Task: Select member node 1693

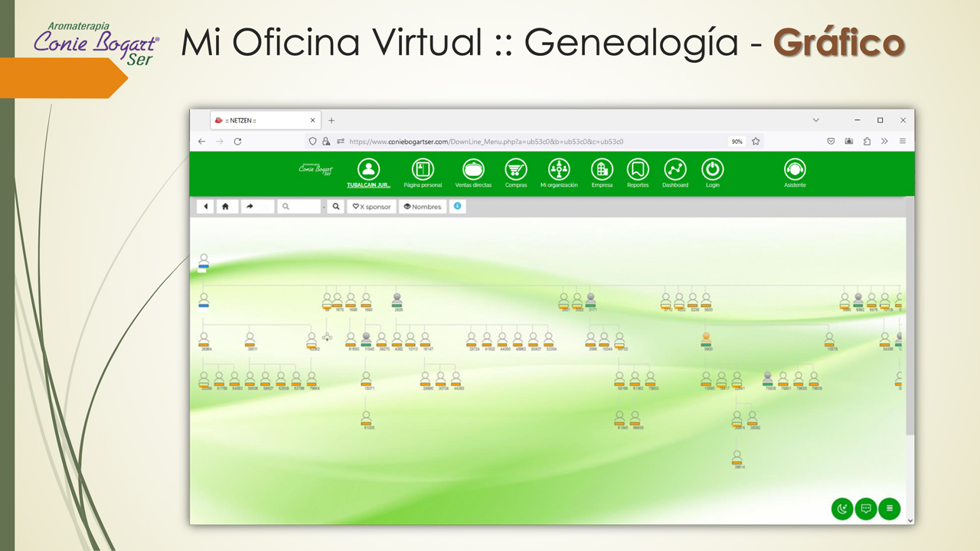Action: click(x=367, y=302)
